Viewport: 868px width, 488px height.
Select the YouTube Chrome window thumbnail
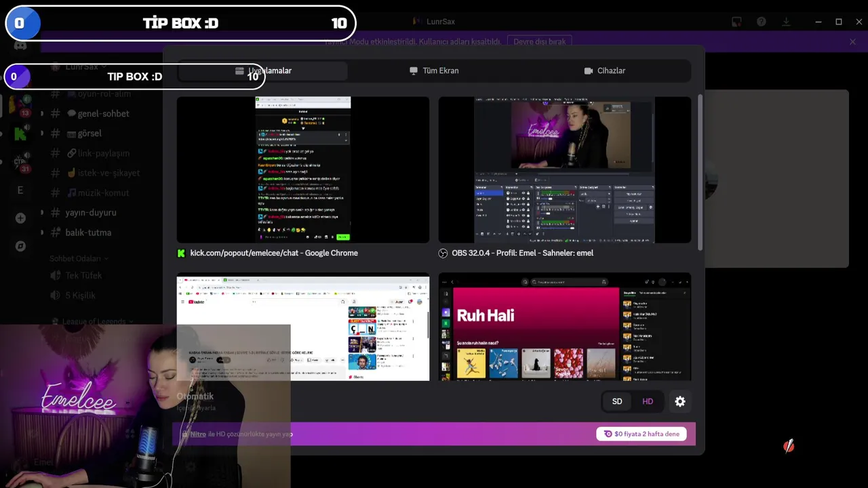pos(303,328)
